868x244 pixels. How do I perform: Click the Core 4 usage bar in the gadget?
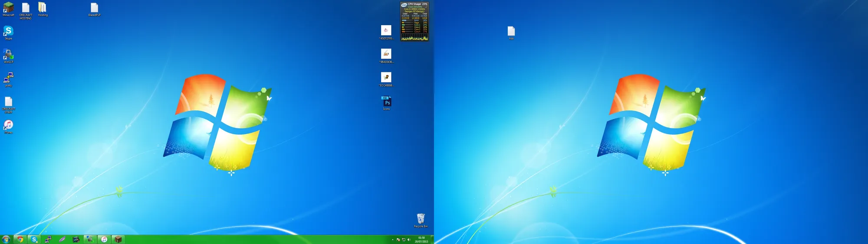(x=407, y=32)
